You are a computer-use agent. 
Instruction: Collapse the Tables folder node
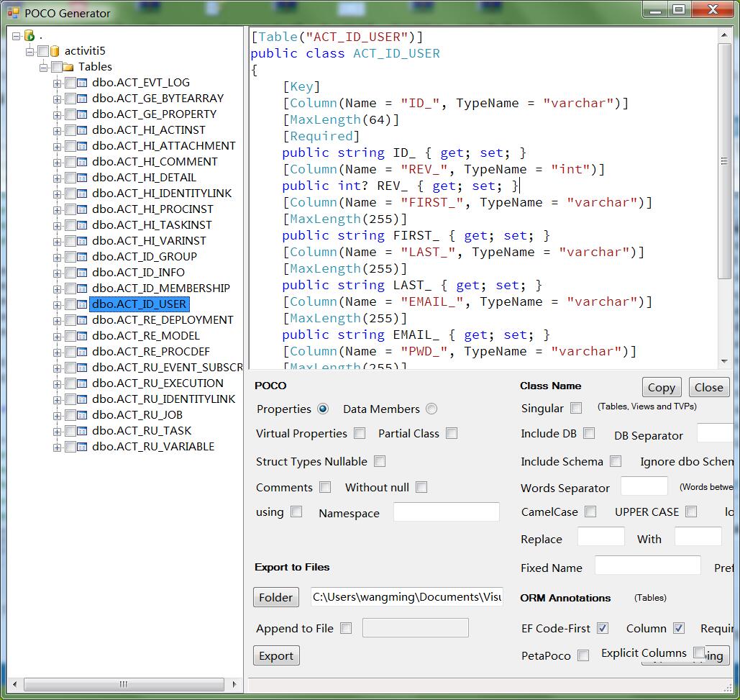click(43, 68)
